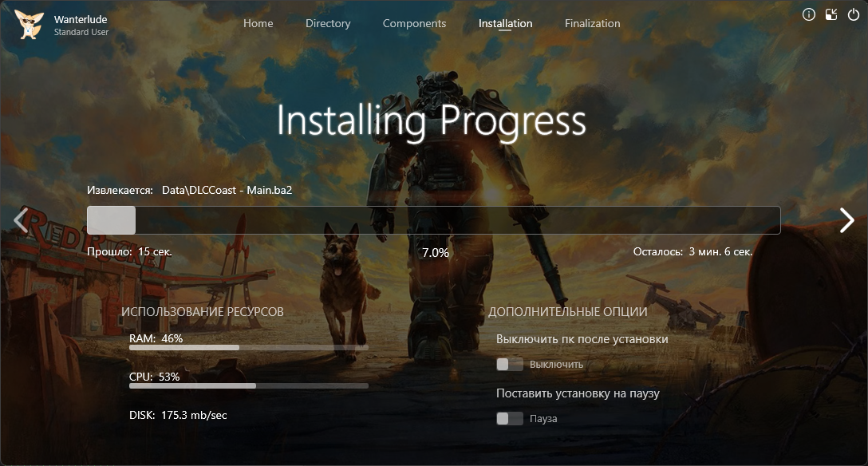Click the info icon in the top right
Viewport: 868px width, 466px height.
click(x=809, y=14)
